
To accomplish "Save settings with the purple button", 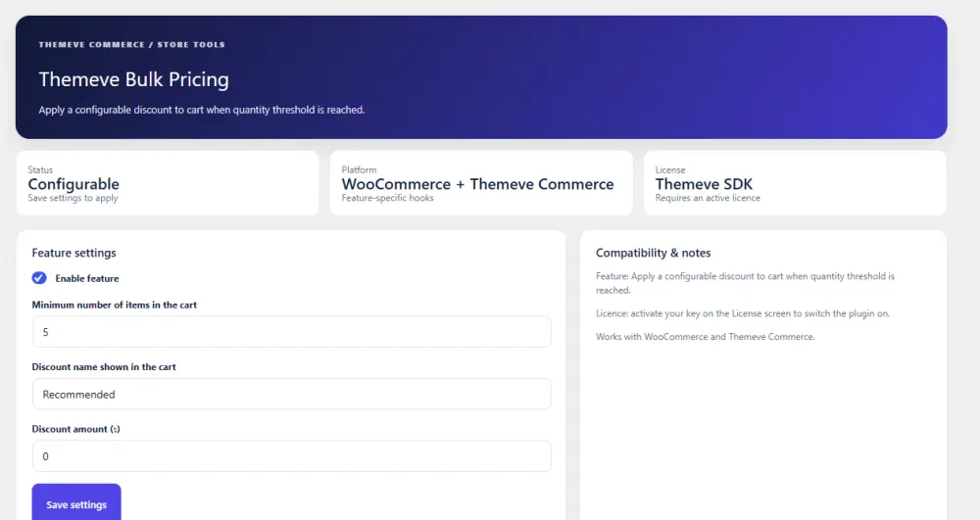I will pyautogui.click(x=76, y=502).
